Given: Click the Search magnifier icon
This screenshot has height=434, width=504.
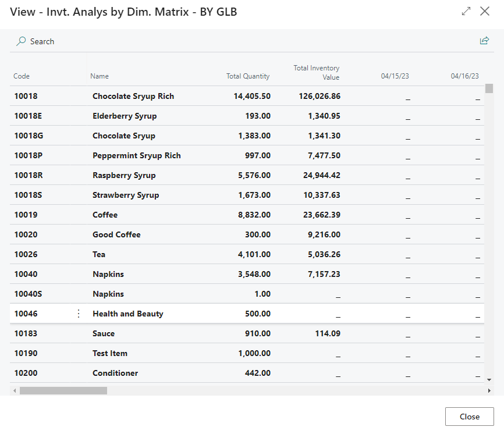Looking at the screenshot, I should pos(22,41).
